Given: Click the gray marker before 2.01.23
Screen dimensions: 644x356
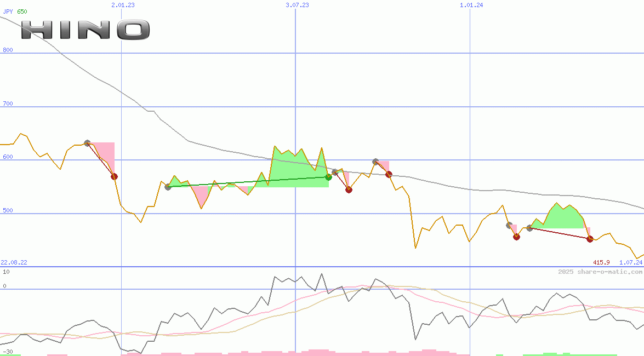Looking at the screenshot, I should click(x=87, y=143).
